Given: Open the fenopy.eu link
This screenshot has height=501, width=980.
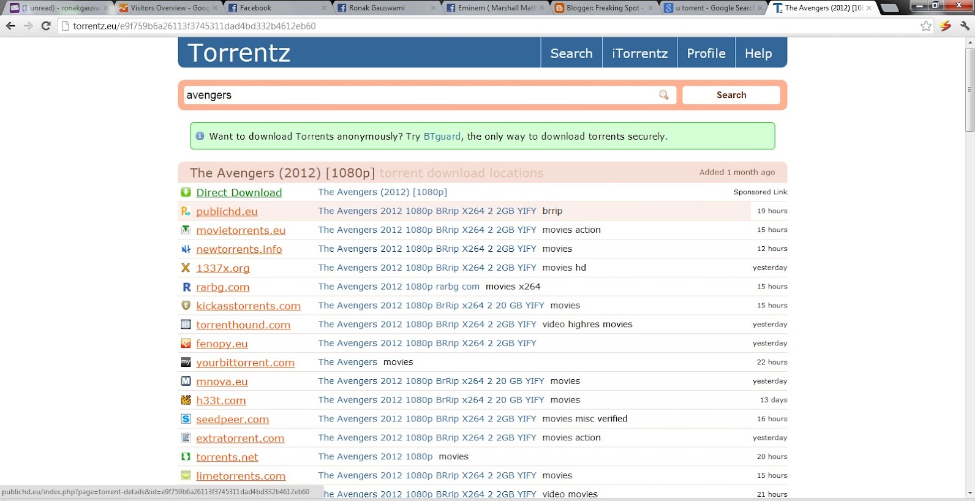Looking at the screenshot, I should pos(222,344).
